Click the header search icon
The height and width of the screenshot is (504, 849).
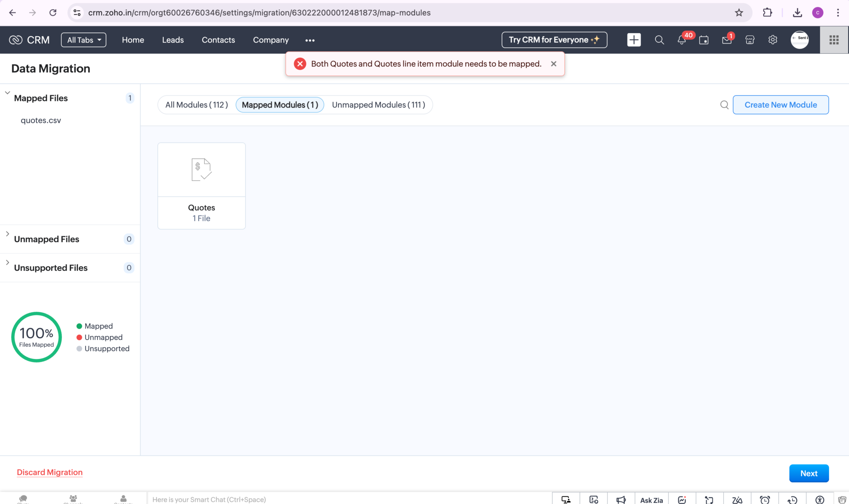[659, 40]
